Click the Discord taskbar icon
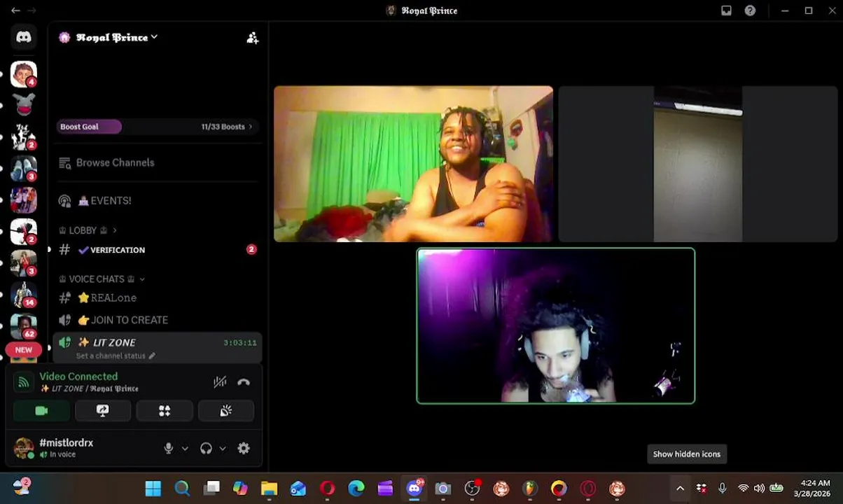This screenshot has height=504, width=843. point(414,489)
